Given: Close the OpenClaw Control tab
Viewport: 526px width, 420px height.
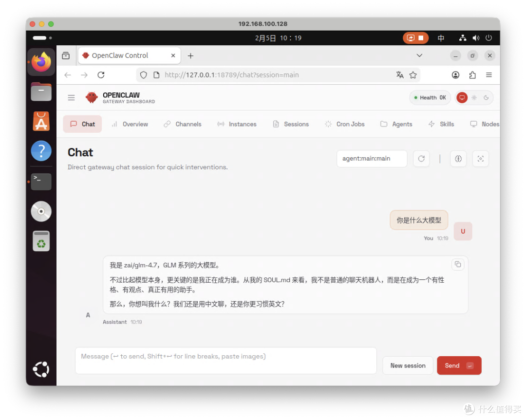Looking at the screenshot, I should 173,55.
